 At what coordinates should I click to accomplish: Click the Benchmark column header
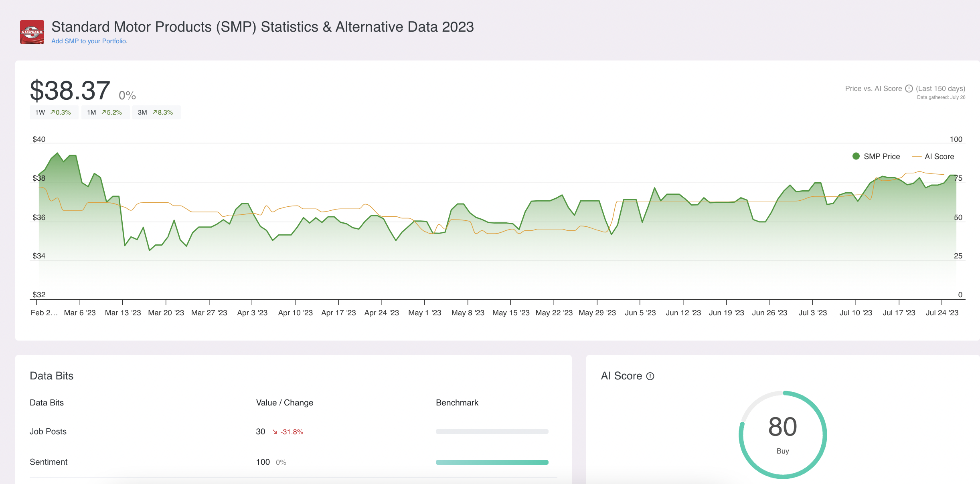pos(457,403)
